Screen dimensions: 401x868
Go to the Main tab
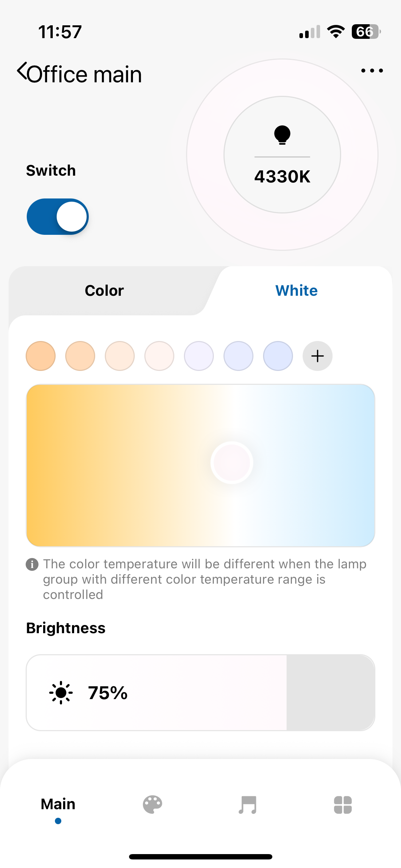click(58, 805)
